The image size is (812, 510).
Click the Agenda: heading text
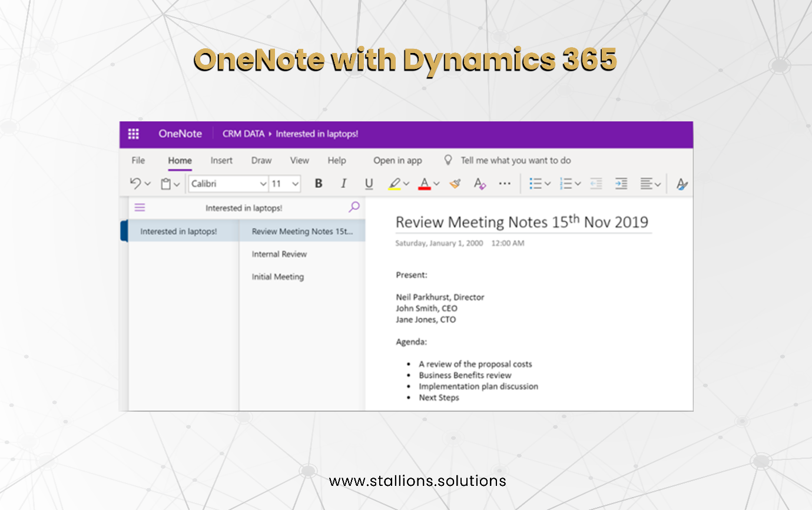[x=412, y=342]
